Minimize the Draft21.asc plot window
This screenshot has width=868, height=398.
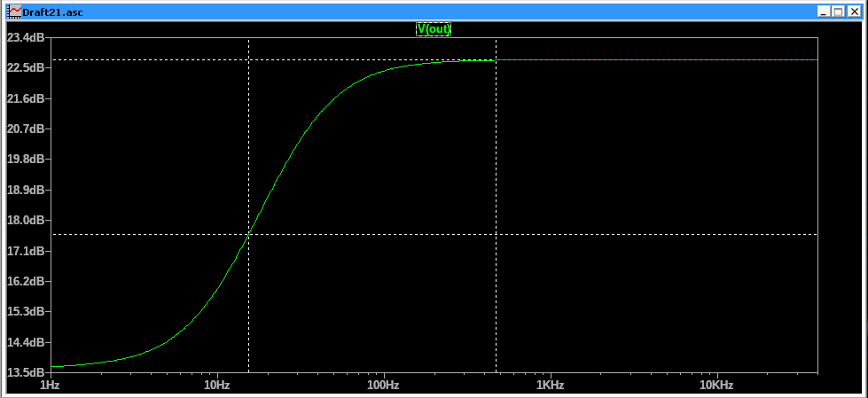coord(824,11)
